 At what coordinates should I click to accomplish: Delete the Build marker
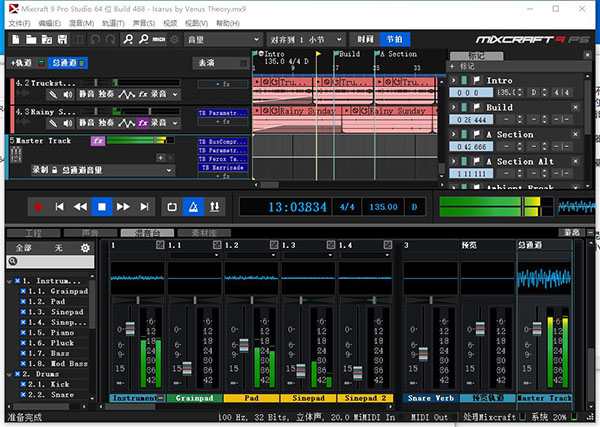coord(575,108)
